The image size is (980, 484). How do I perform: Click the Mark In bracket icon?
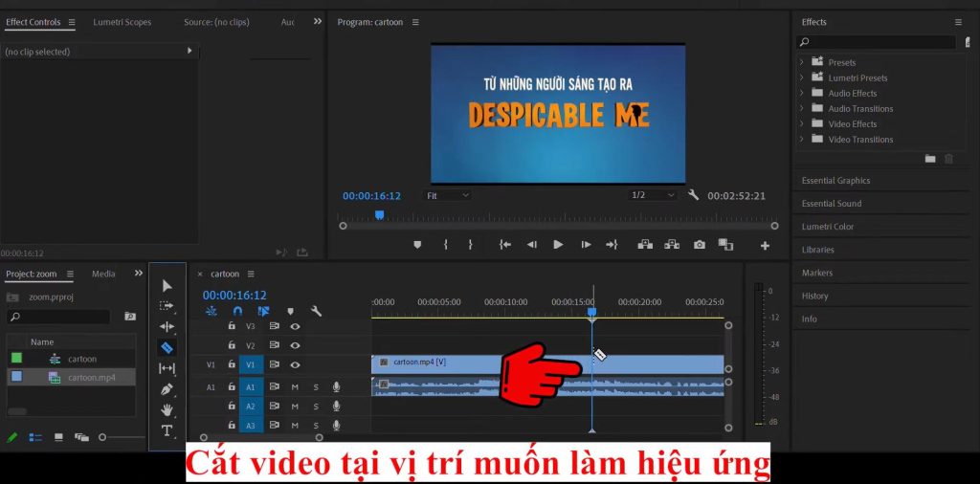446,245
